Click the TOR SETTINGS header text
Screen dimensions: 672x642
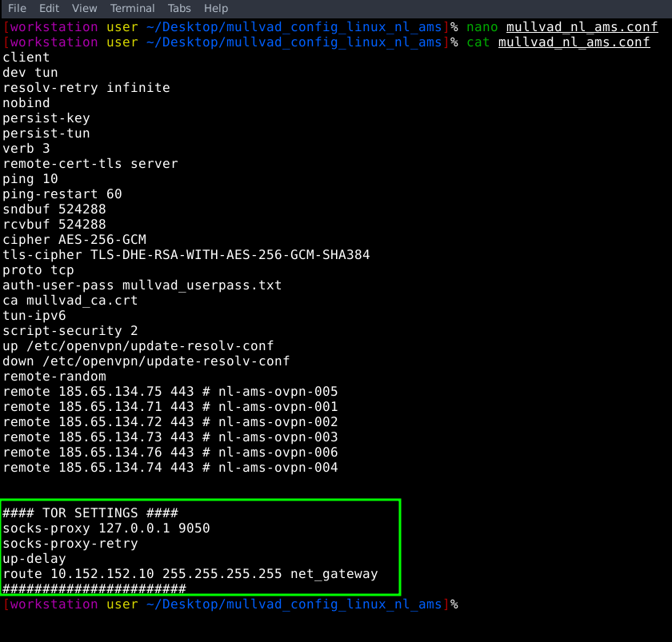pos(90,513)
